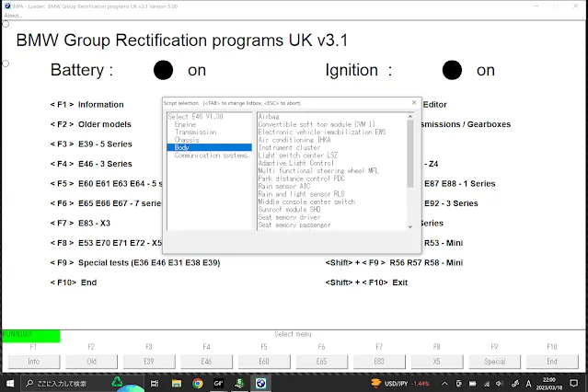Click the F9 Special button
This screenshot has width=588, height=392.
[495, 362]
